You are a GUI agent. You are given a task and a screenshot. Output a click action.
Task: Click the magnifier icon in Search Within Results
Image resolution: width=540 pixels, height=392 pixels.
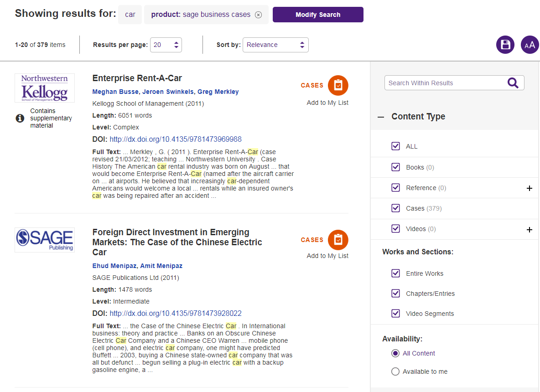point(513,83)
